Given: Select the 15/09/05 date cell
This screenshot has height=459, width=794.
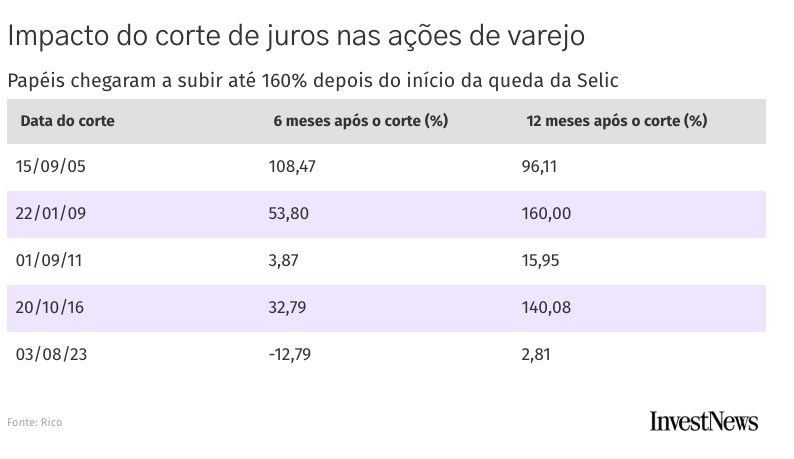Looking at the screenshot, I should pos(51,167).
